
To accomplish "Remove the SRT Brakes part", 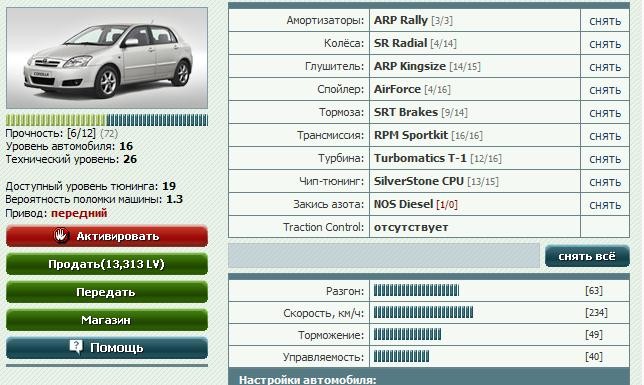I will (x=605, y=113).
